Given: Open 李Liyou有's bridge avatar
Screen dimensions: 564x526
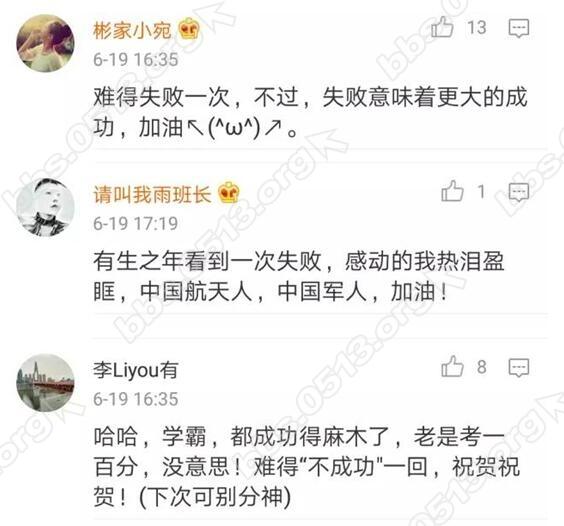Looking at the screenshot, I should click(45, 383).
